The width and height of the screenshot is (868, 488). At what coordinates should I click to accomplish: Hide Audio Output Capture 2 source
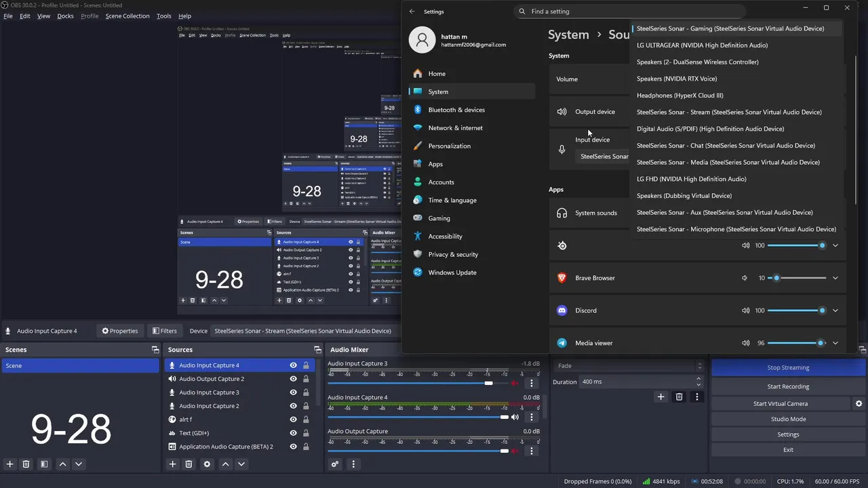(x=293, y=379)
